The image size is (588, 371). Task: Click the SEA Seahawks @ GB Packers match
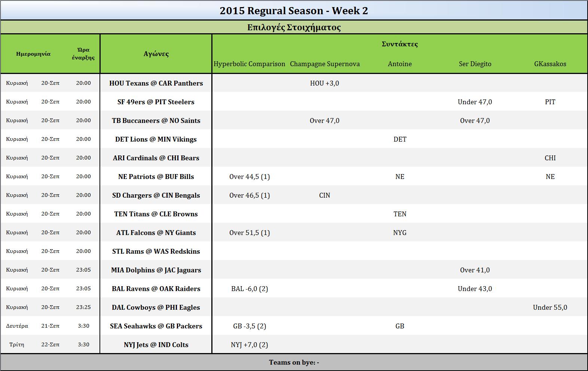pos(156,326)
